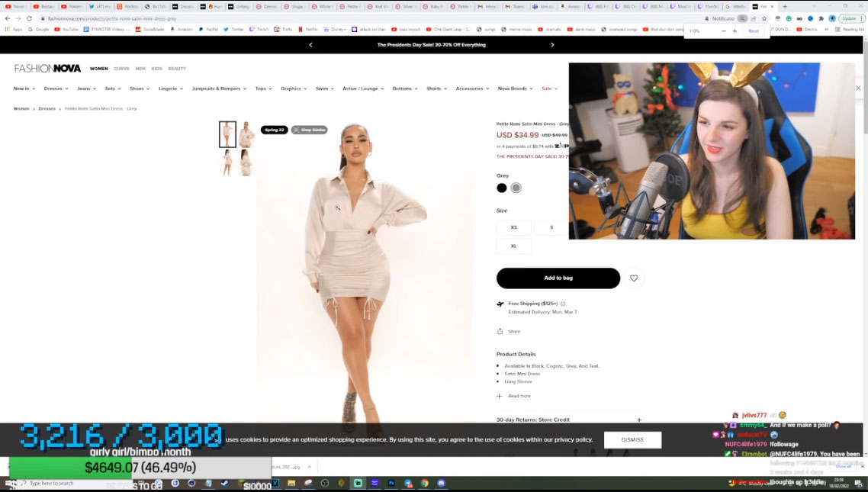Click the Twitter bookmark
The image size is (868, 492).
tap(233, 29)
